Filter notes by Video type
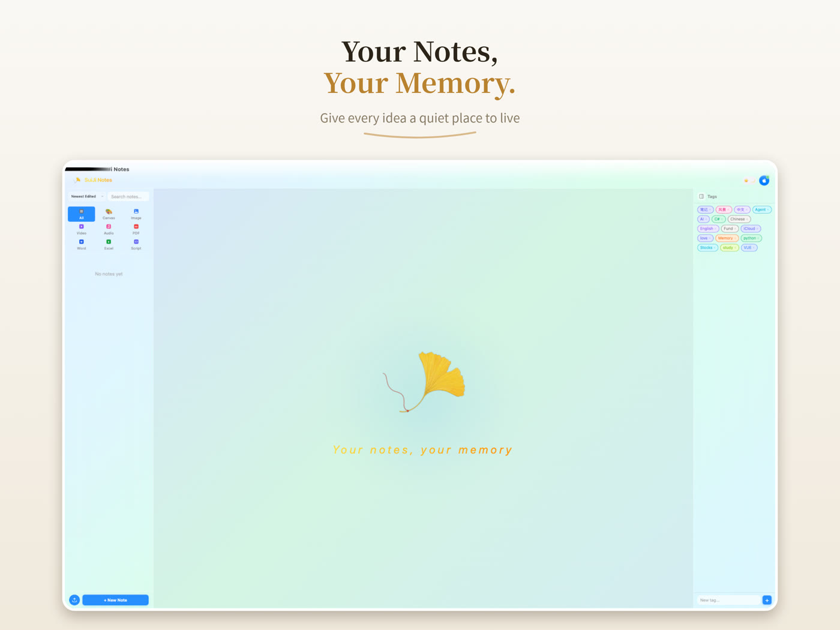 82,229
